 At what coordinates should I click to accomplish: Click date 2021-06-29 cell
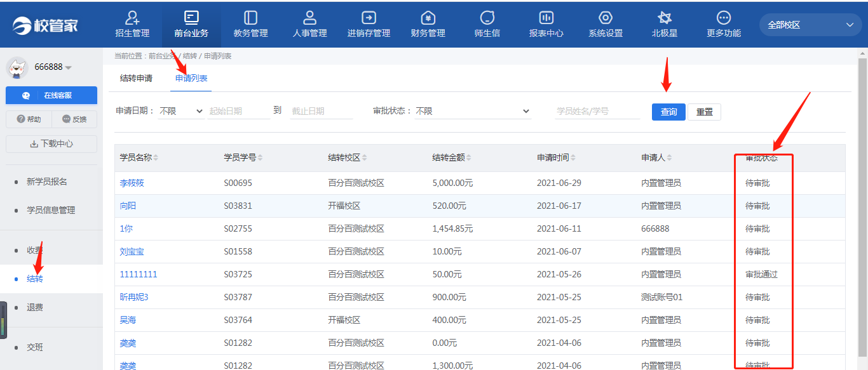pyautogui.click(x=559, y=183)
